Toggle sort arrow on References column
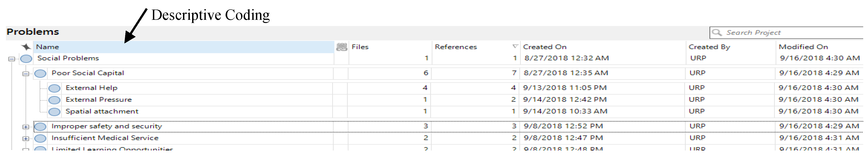The height and width of the screenshot is (158, 868). click(x=515, y=46)
